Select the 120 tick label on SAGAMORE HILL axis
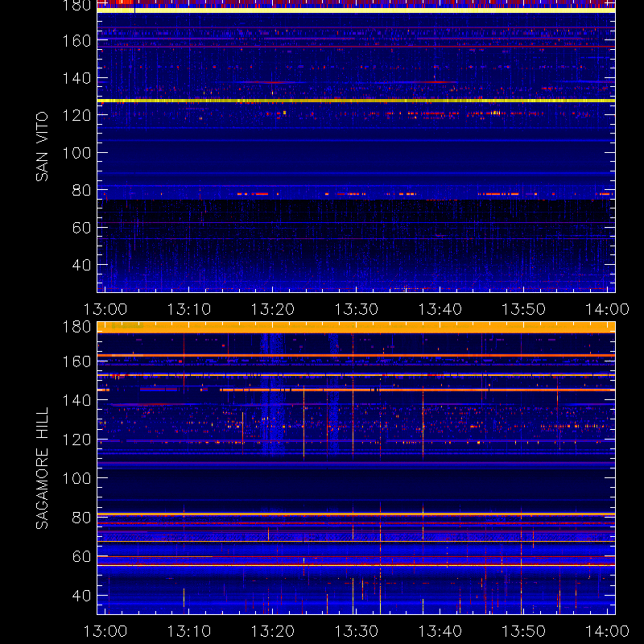644x644 pixels. pos(76,440)
